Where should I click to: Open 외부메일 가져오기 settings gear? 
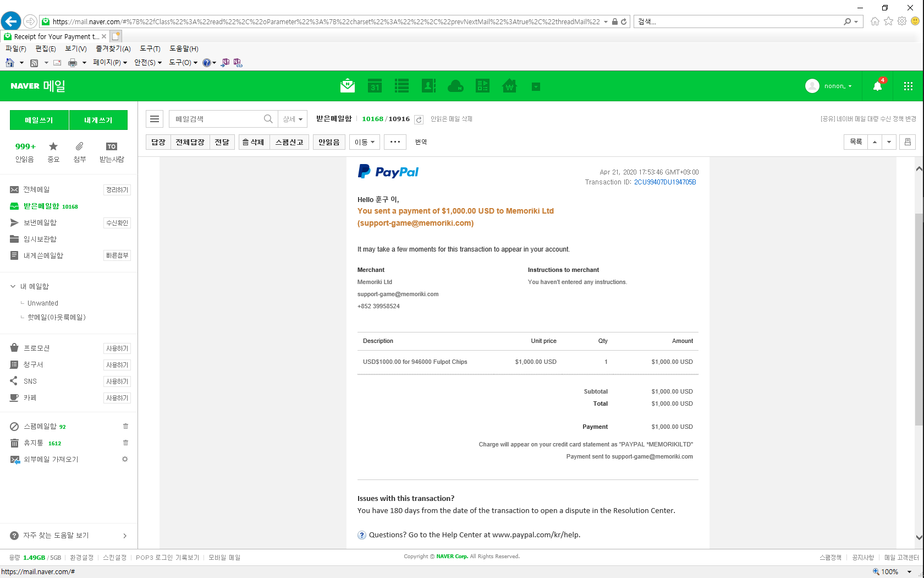[125, 459]
